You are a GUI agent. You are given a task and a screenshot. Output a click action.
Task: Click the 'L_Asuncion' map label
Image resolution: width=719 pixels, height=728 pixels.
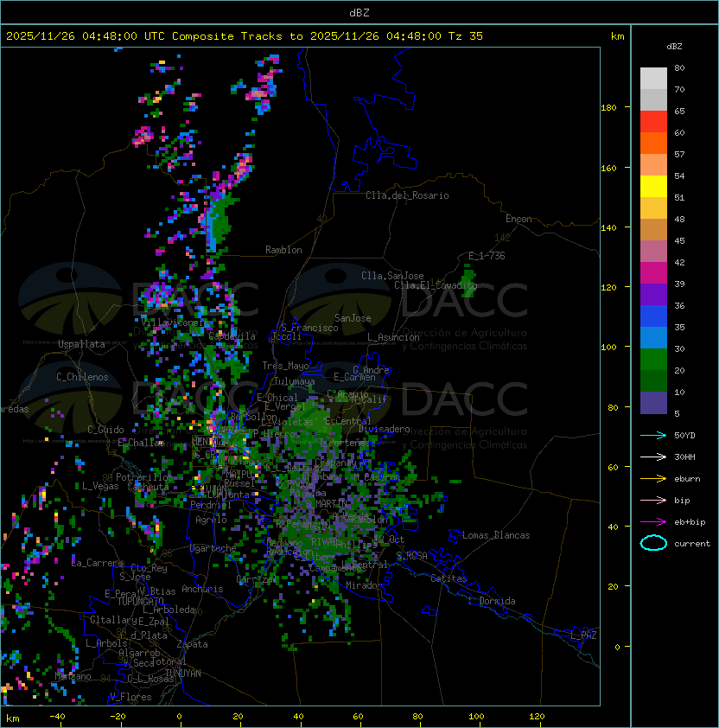click(x=393, y=337)
